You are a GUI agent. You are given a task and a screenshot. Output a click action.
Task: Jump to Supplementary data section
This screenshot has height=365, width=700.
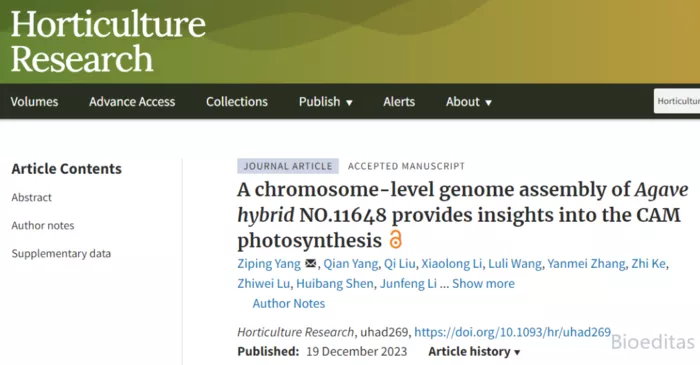tap(61, 253)
